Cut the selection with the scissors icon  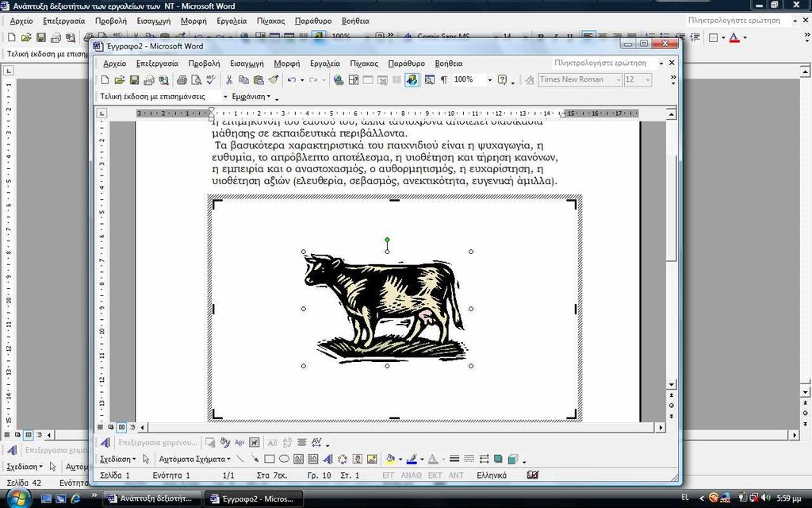[229, 80]
